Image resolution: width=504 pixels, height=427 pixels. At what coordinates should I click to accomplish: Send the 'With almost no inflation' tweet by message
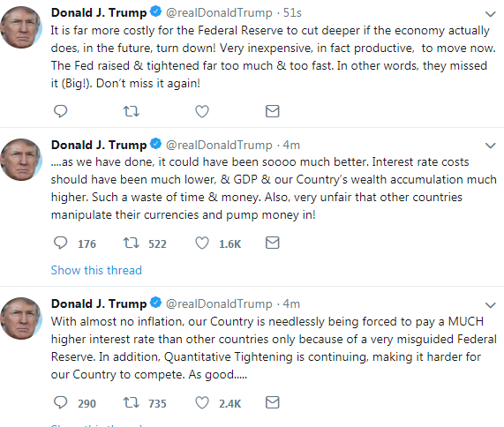pyautogui.click(x=272, y=402)
